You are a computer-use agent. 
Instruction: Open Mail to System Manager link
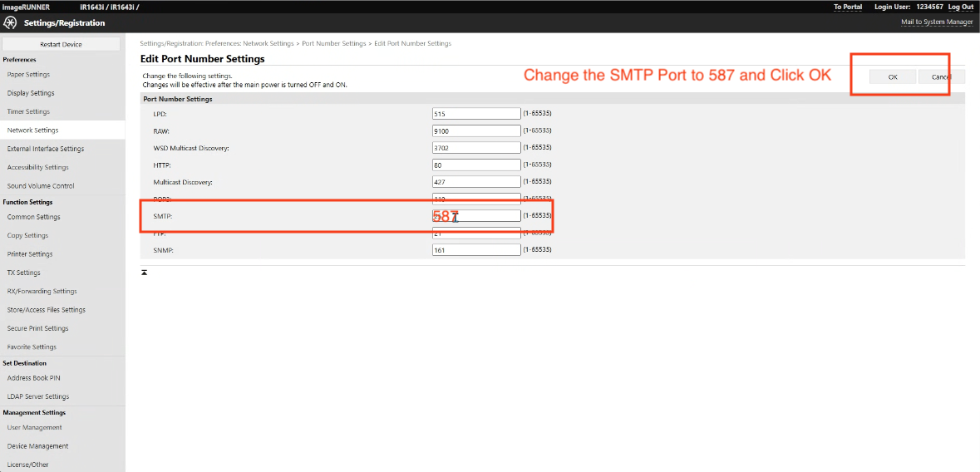[937, 22]
